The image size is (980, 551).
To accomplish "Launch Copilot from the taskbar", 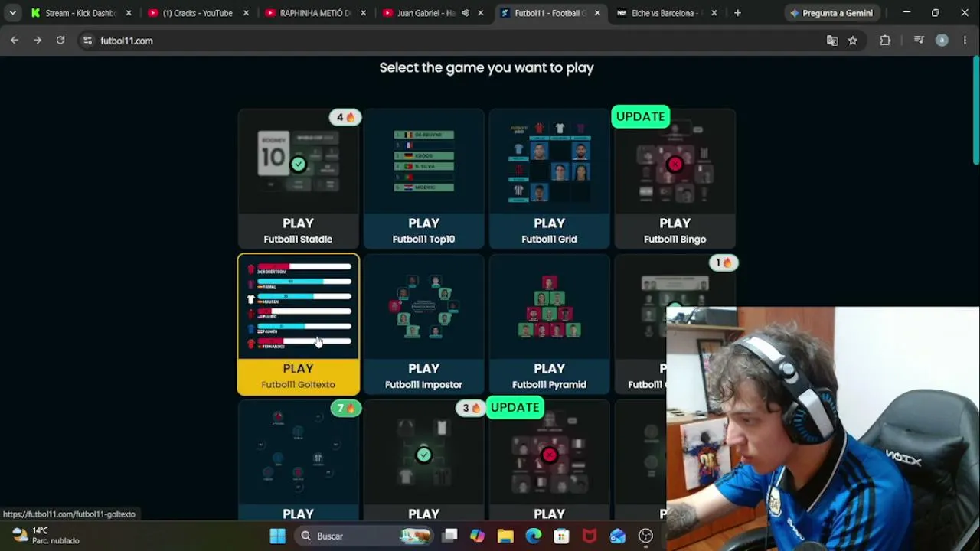I will click(x=477, y=536).
